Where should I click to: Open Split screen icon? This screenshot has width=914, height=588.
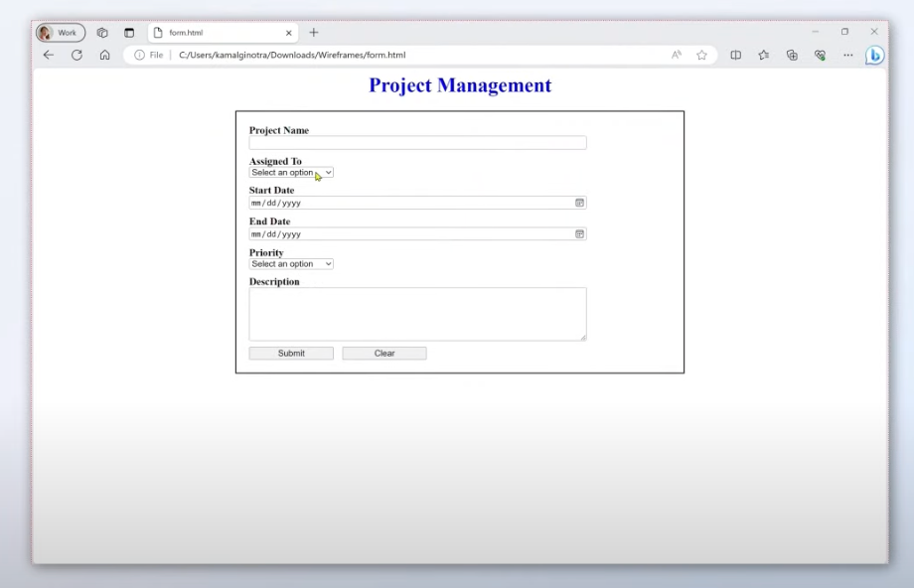coord(735,55)
